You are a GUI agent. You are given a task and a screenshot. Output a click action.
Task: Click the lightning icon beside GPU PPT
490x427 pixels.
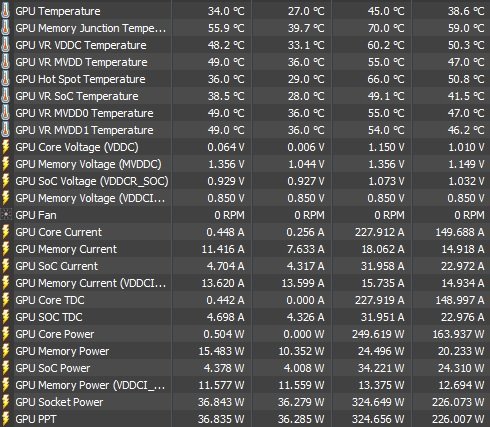pyautogui.click(x=5, y=419)
